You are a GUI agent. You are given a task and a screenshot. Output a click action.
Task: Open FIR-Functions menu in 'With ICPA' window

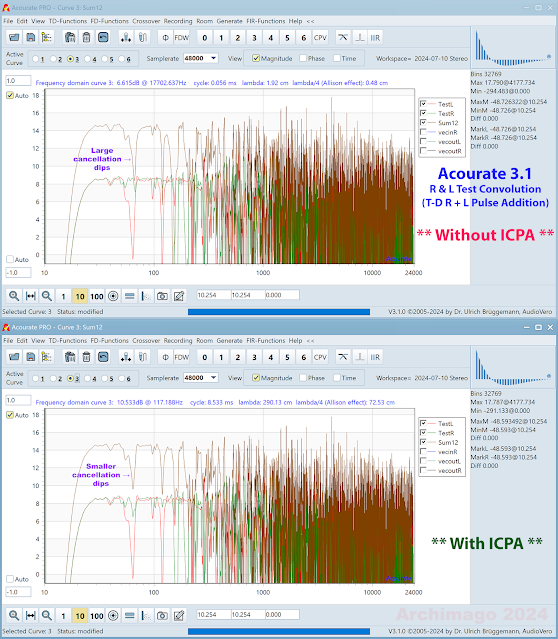pyautogui.click(x=266, y=340)
